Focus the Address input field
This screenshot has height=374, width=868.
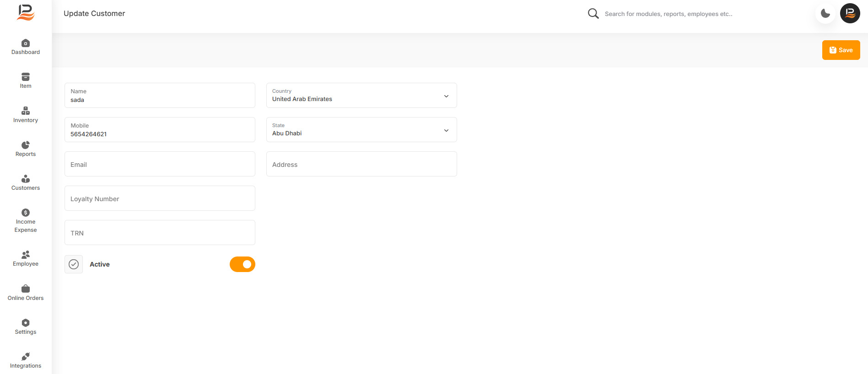[x=361, y=164]
